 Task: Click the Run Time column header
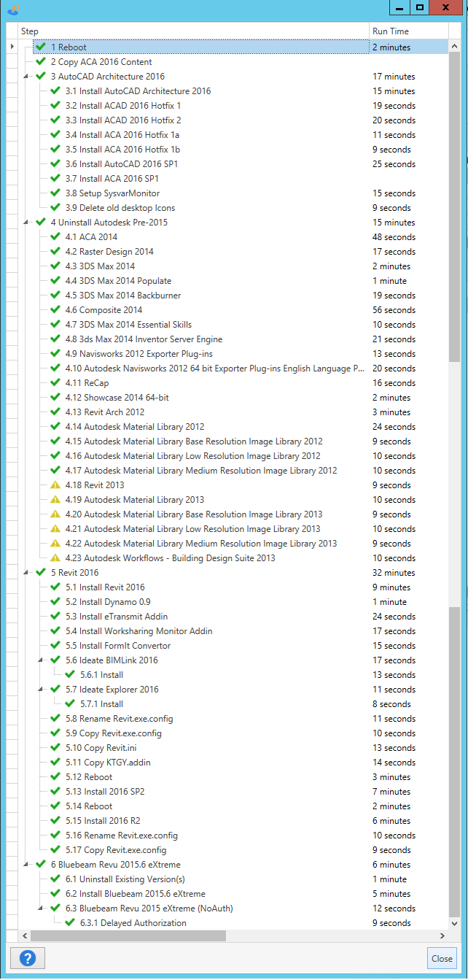point(409,31)
